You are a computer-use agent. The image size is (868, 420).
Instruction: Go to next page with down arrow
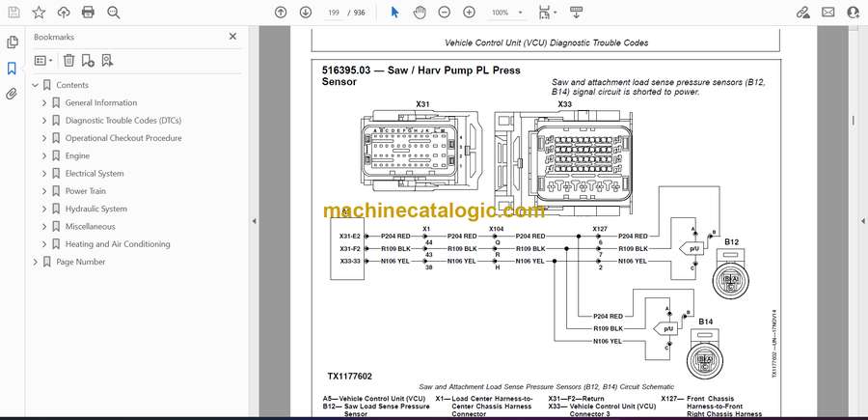306,13
